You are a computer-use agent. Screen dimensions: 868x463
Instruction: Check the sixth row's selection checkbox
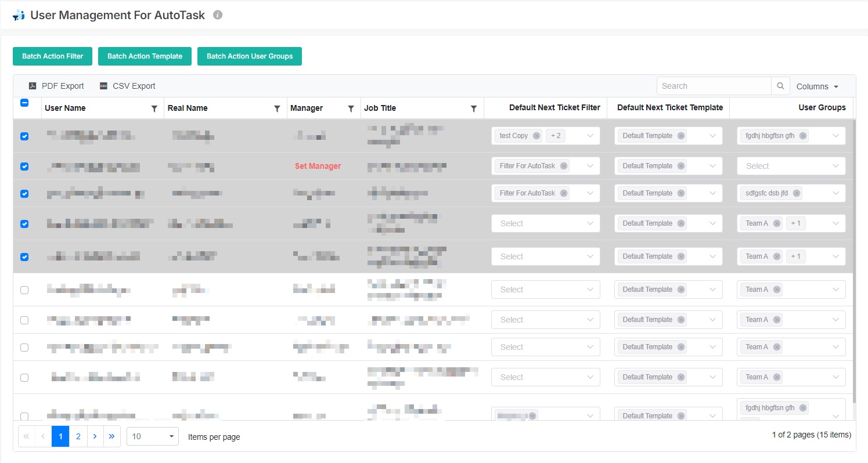click(24, 290)
